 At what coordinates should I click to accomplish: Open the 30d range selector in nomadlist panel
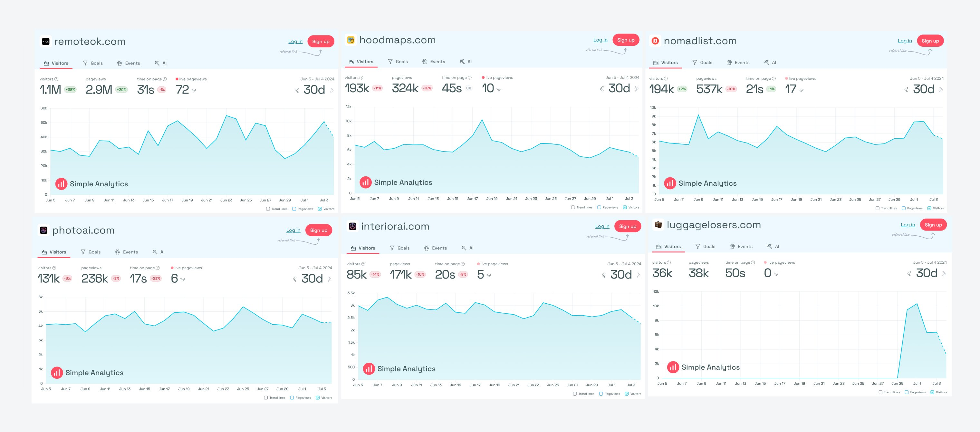click(x=924, y=89)
